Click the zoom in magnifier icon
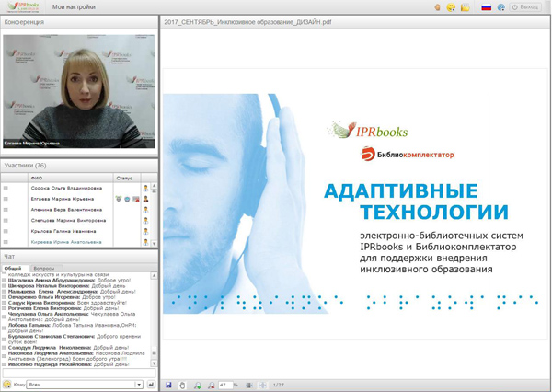This screenshot has width=552, height=392. coord(198,385)
